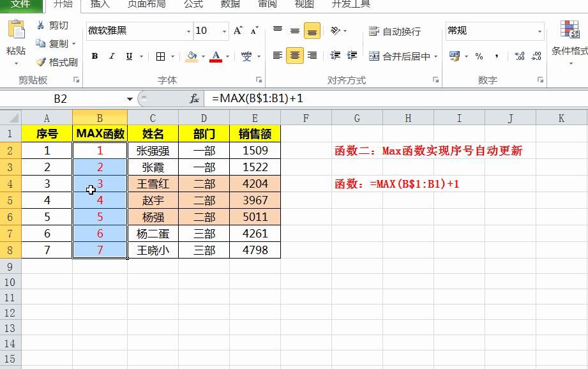The image size is (588, 369).
Task: Increase font size with large A icon
Action: tap(237, 31)
